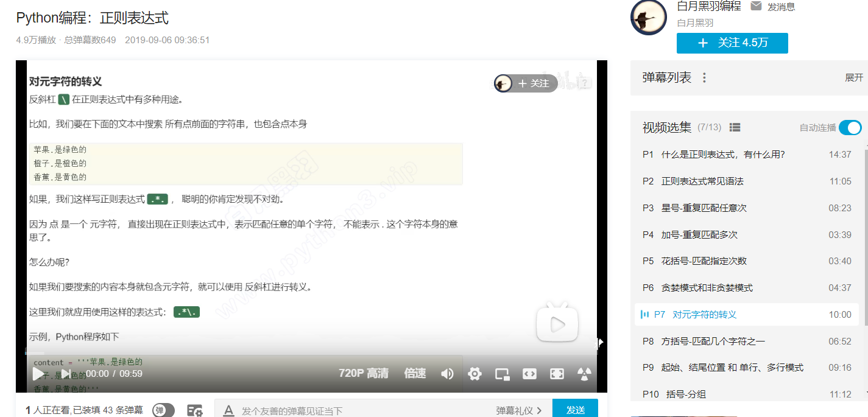Click the large TV play overlay icon

pyautogui.click(x=557, y=323)
